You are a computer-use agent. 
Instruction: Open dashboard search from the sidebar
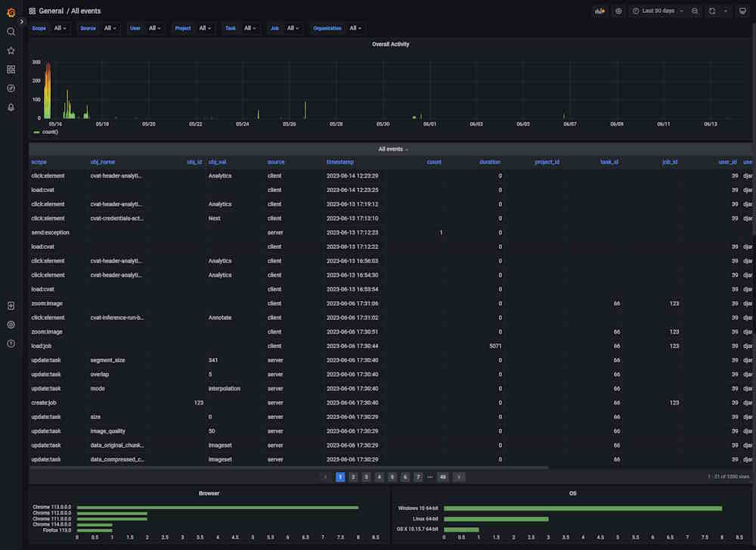click(x=11, y=32)
